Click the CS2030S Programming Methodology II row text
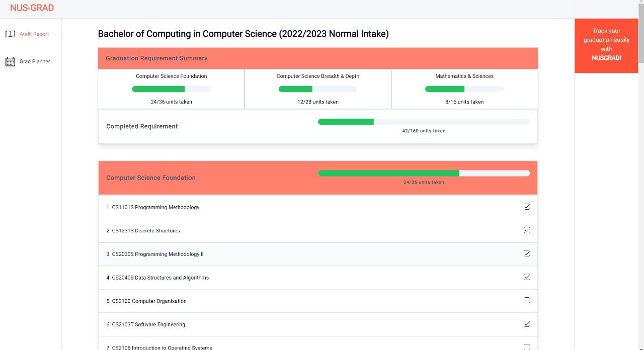This screenshot has width=644, height=350. (x=155, y=254)
